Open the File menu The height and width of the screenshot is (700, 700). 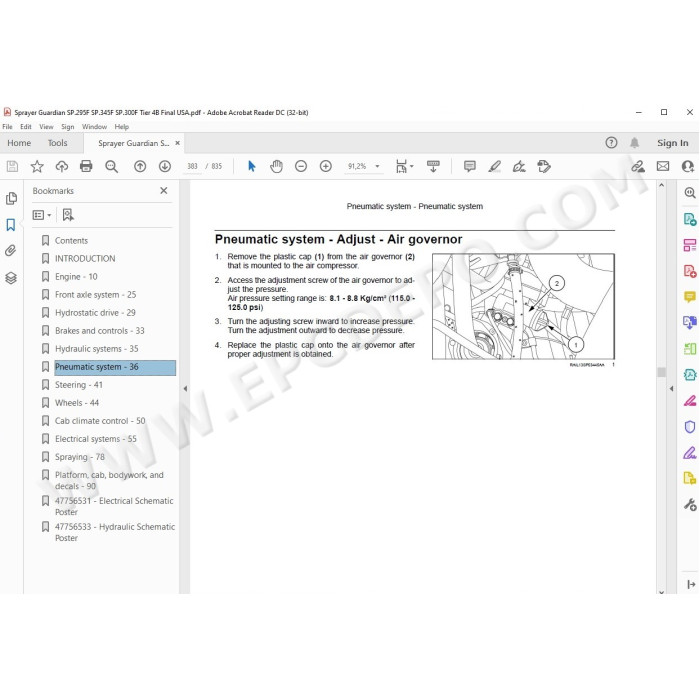pyautogui.click(x=7, y=127)
